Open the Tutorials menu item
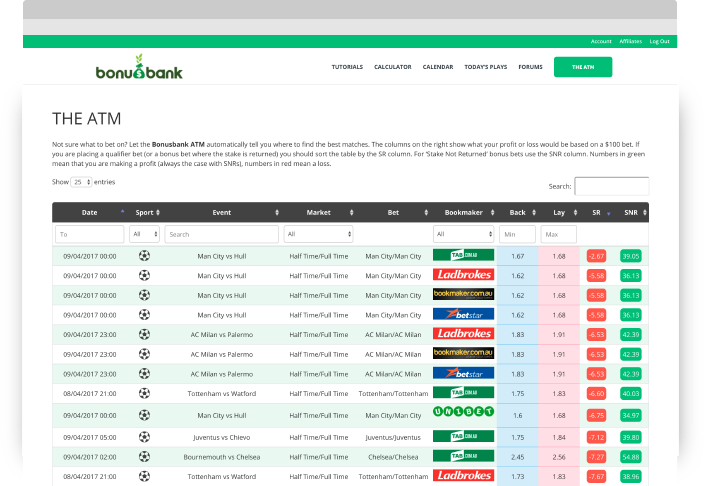 point(347,67)
